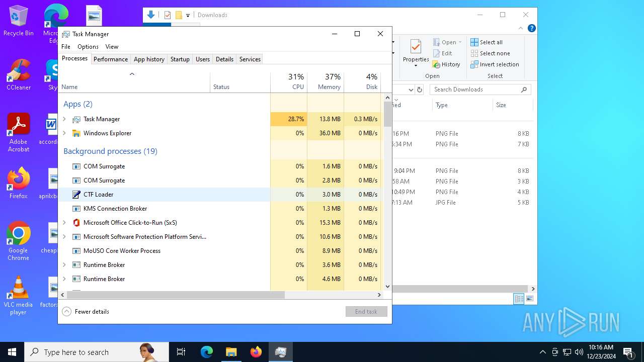Viewport: 644px width, 362px height.
Task: Click Select none in Explorer ribbon
Action: coord(490,53)
